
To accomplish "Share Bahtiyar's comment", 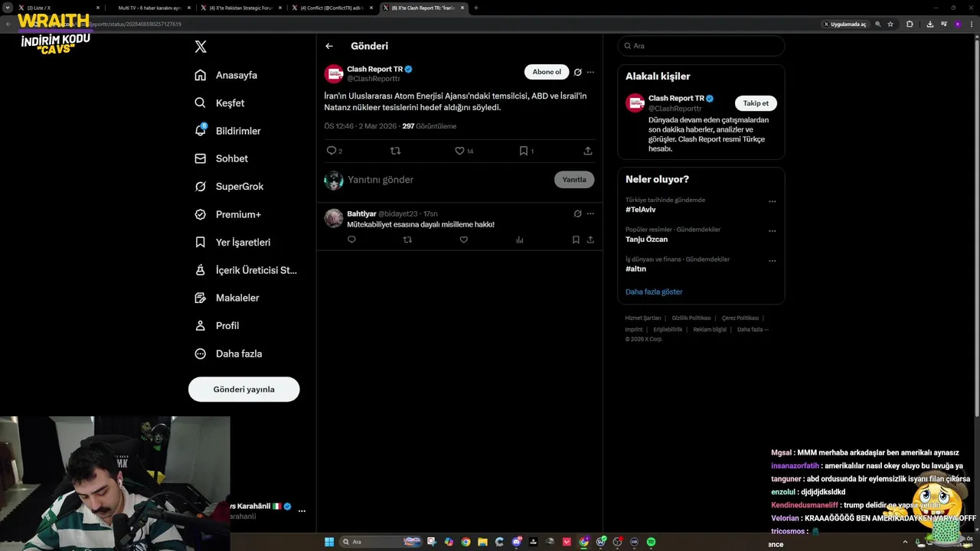I will click(590, 240).
